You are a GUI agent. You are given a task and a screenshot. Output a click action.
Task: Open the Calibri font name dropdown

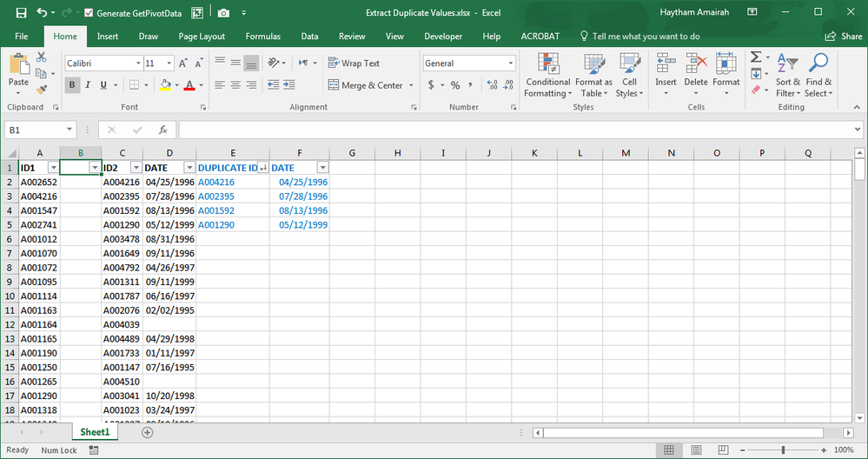click(x=138, y=63)
